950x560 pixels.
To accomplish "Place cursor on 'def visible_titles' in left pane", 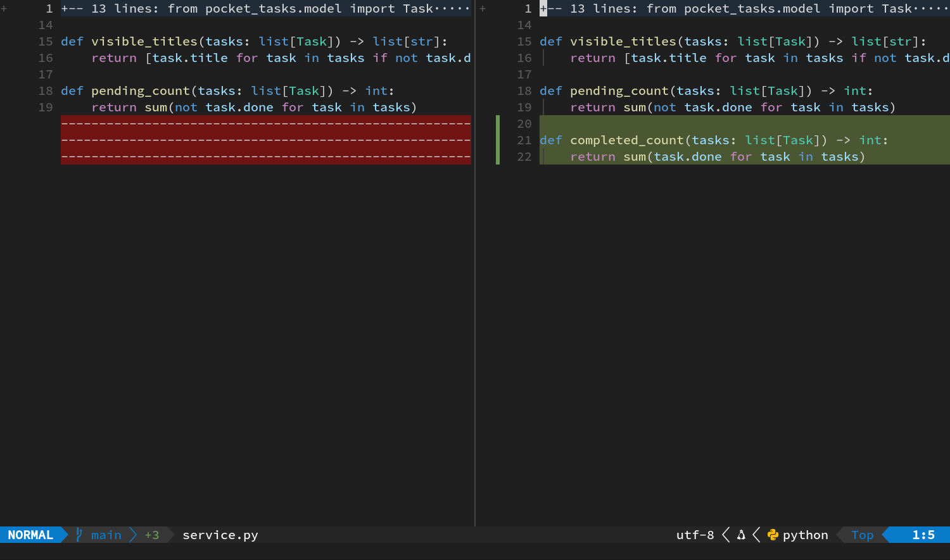I will click(x=129, y=42).
